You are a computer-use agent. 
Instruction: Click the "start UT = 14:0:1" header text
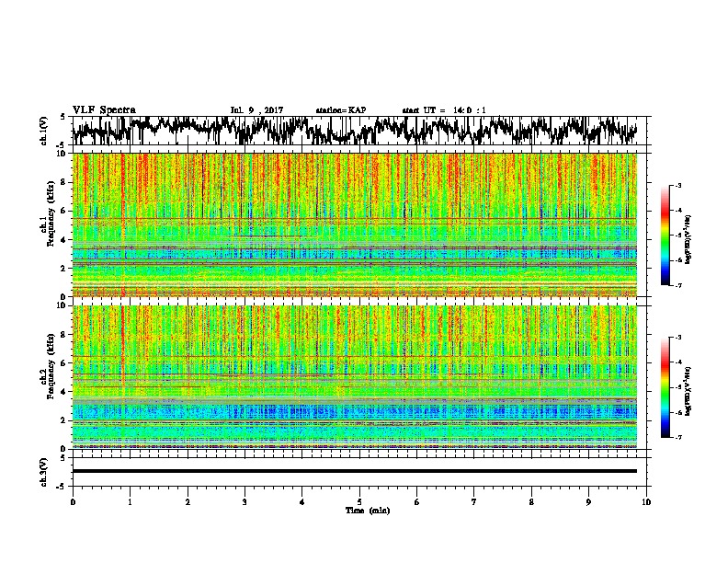(x=444, y=110)
